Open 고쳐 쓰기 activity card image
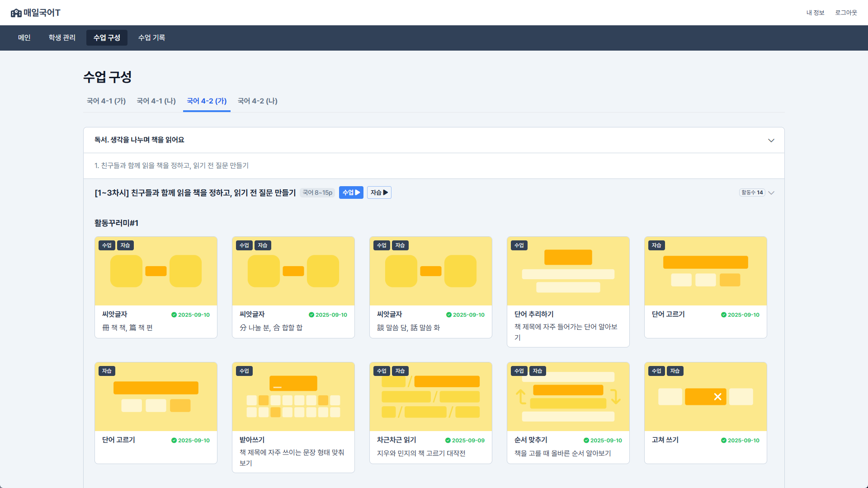Image resolution: width=868 pixels, height=488 pixels. point(705,397)
